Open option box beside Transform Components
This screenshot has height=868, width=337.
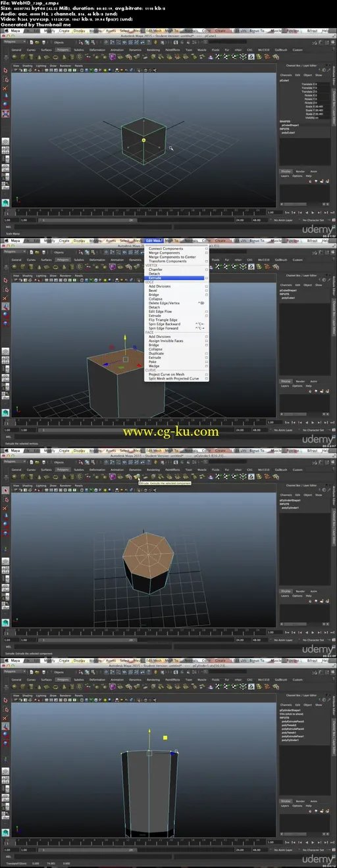[x=207, y=261]
